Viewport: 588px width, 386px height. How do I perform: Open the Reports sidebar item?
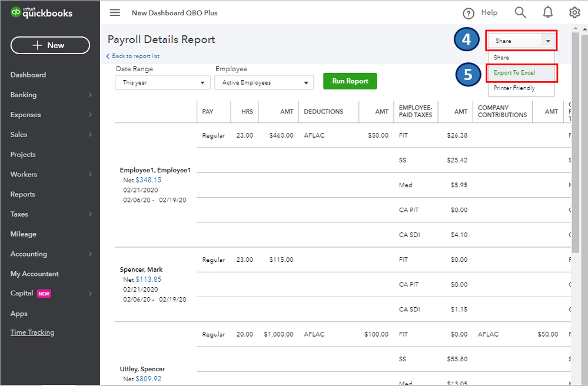coord(23,194)
